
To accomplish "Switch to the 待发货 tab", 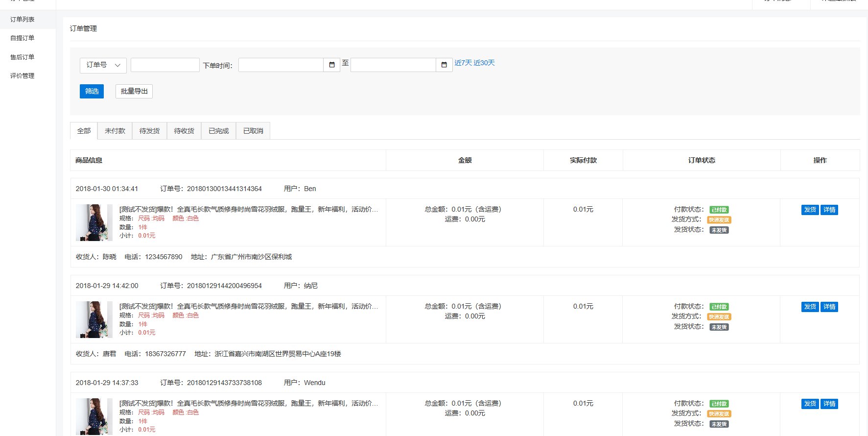I will pyautogui.click(x=149, y=131).
